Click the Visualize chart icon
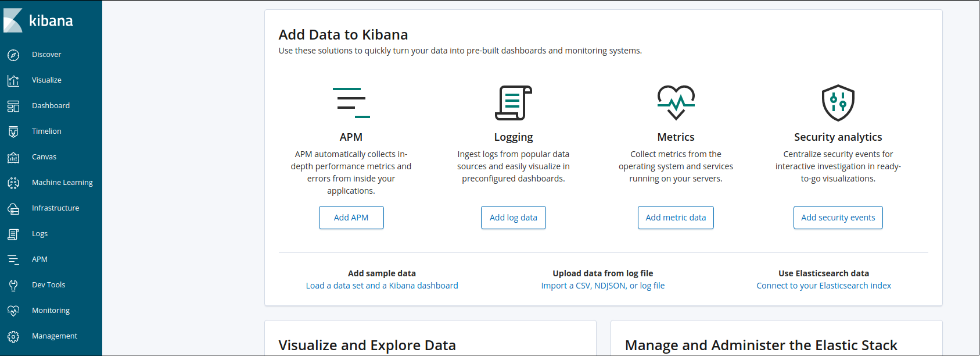This screenshot has height=356, width=980. coord(13,80)
